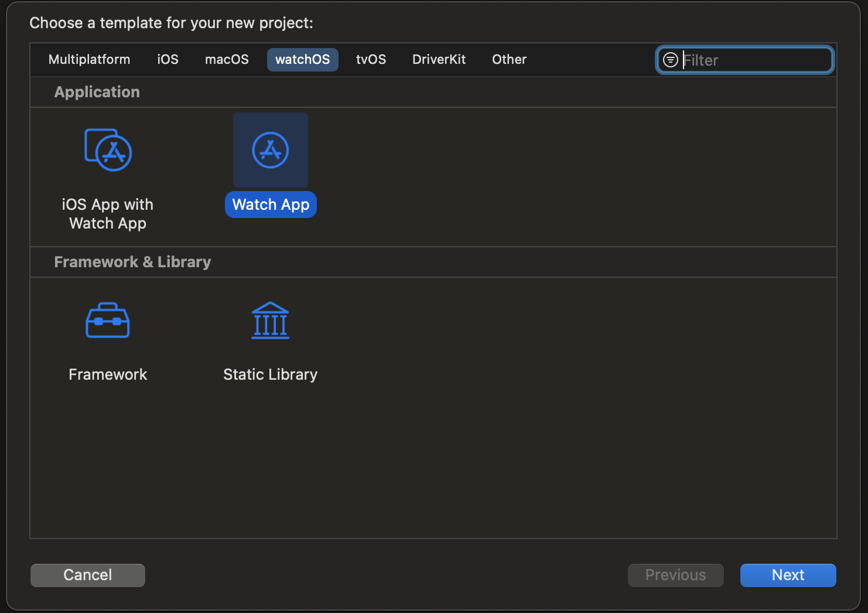Image resolution: width=868 pixels, height=613 pixels.
Task: Click the 'Framework & Library' section header
Action: 132,262
